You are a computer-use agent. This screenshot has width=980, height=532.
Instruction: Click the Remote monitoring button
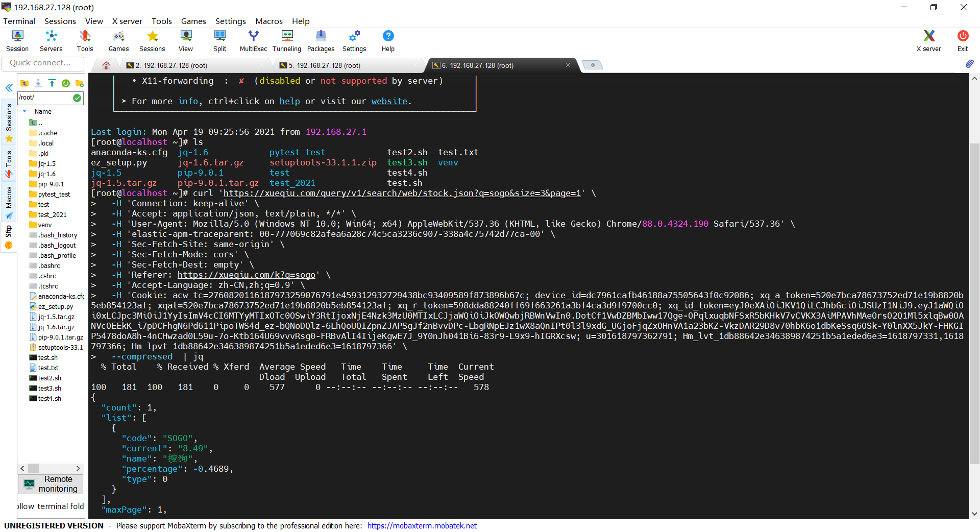coord(51,484)
